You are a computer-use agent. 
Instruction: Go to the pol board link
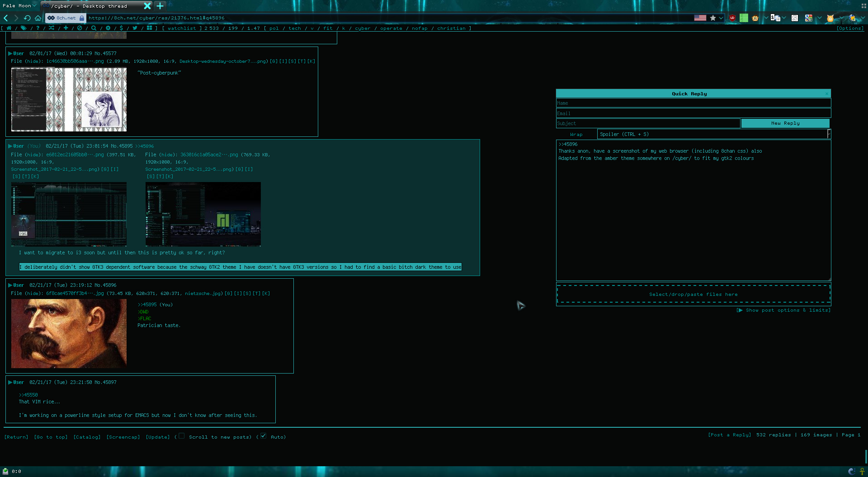pos(274,28)
